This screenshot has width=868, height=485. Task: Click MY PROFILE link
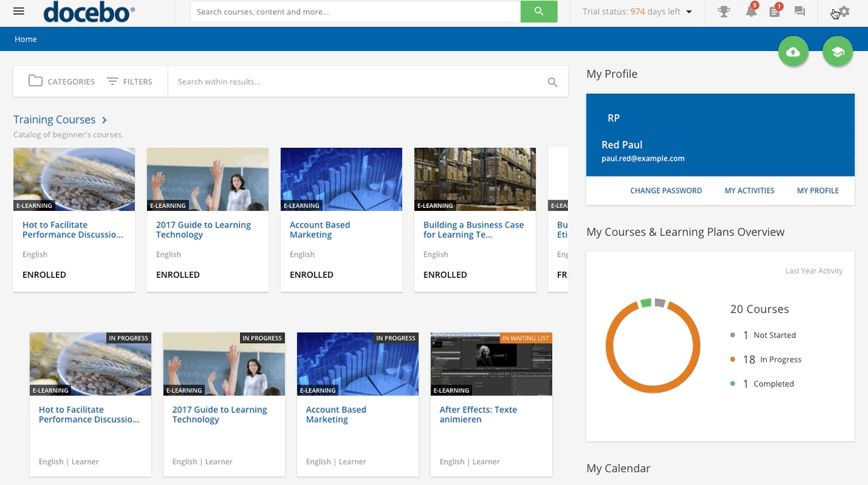[x=818, y=191]
